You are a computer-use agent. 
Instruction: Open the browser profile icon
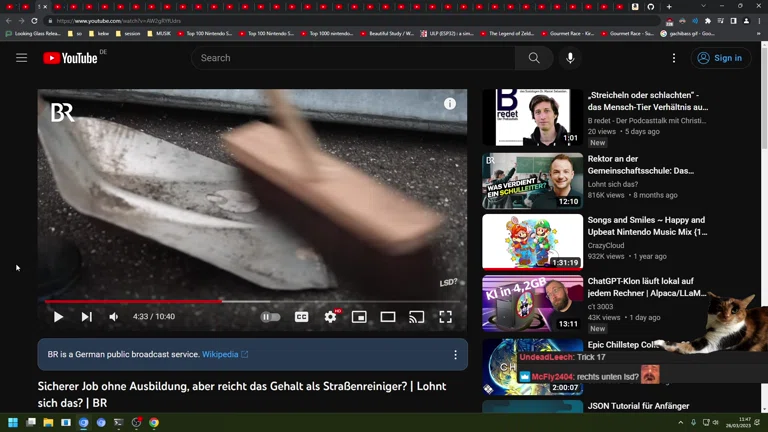click(x=746, y=21)
